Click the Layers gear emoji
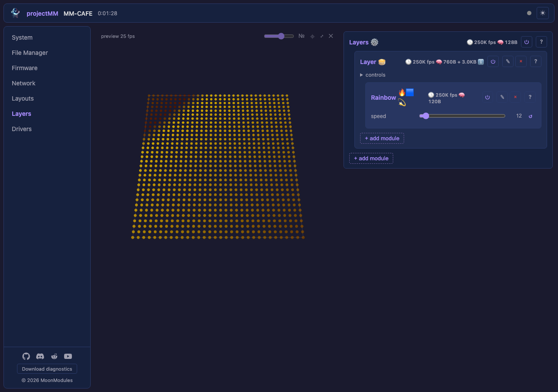558x392 pixels. click(x=374, y=42)
